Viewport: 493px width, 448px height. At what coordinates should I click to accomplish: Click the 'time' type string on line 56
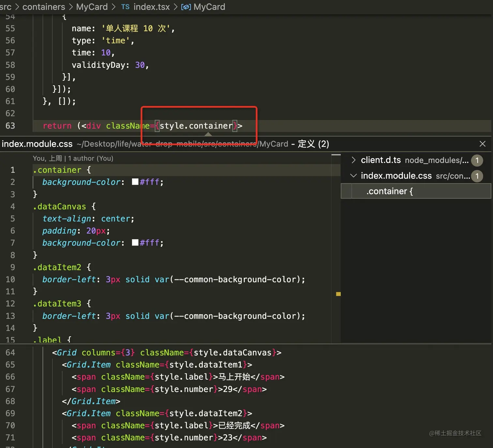(115, 40)
